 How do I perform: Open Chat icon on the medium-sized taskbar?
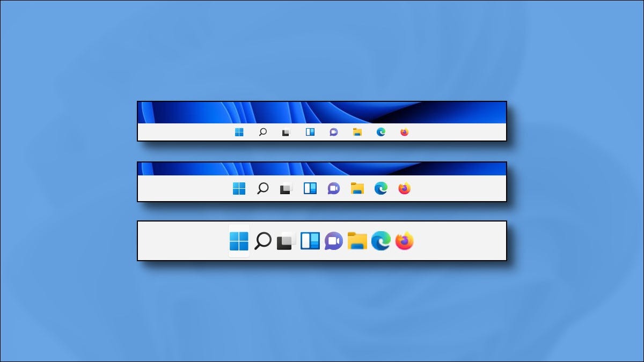pos(334,188)
